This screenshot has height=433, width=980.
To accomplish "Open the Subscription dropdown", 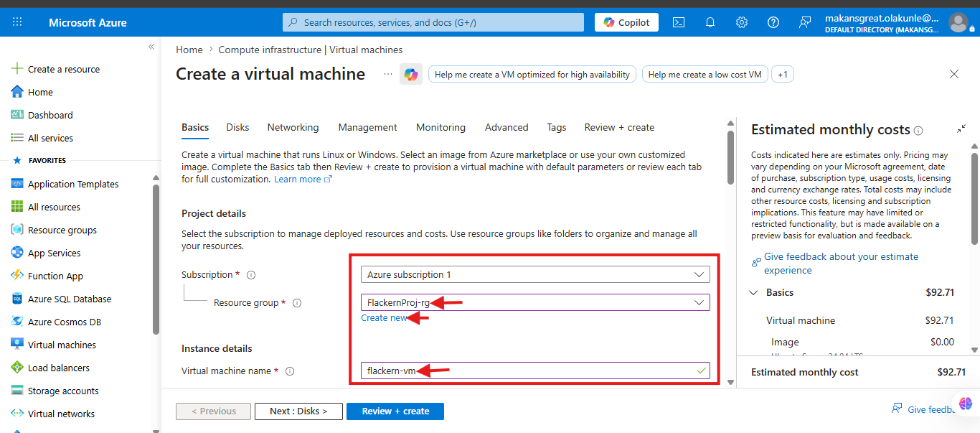I will (x=535, y=274).
